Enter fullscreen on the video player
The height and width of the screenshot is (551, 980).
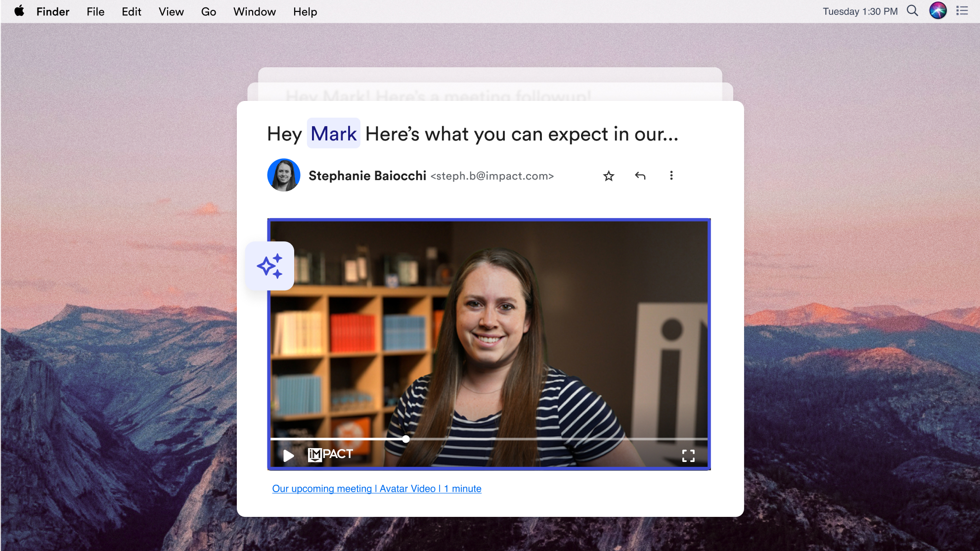(688, 456)
